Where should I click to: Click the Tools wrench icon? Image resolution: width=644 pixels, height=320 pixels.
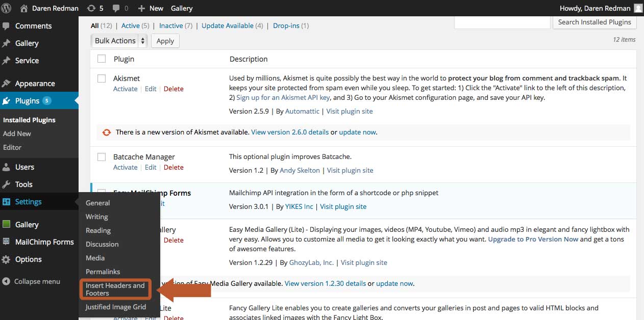click(7, 184)
